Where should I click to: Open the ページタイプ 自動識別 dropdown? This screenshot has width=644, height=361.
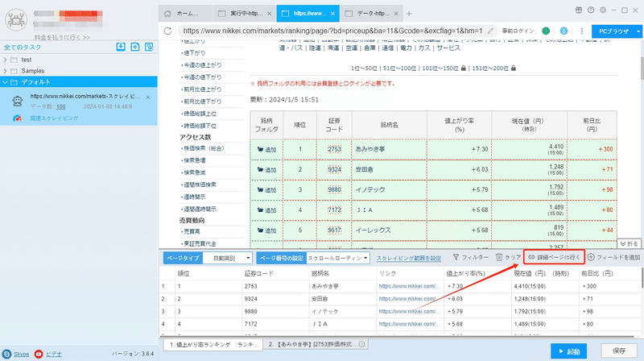[x=229, y=258]
